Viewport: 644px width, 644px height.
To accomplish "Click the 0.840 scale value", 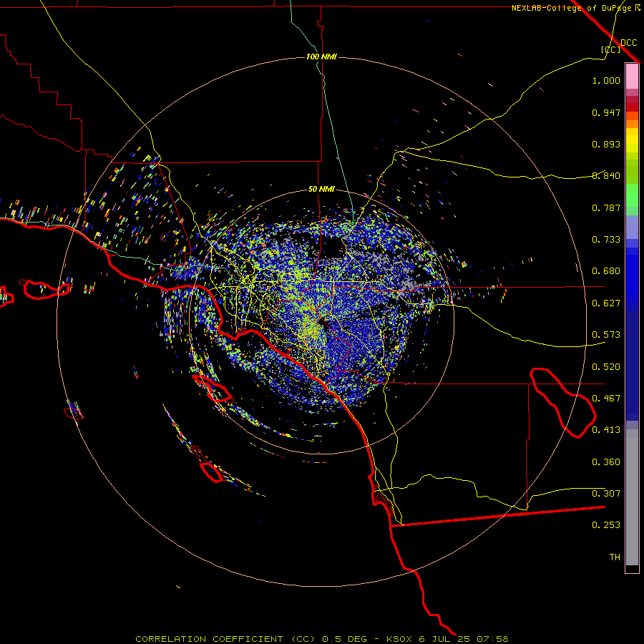I will coord(606,176).
